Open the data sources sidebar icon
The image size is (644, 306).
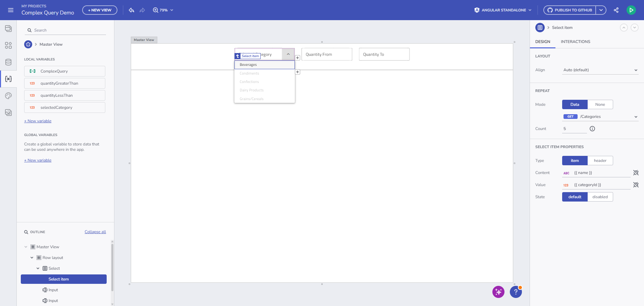8,62
